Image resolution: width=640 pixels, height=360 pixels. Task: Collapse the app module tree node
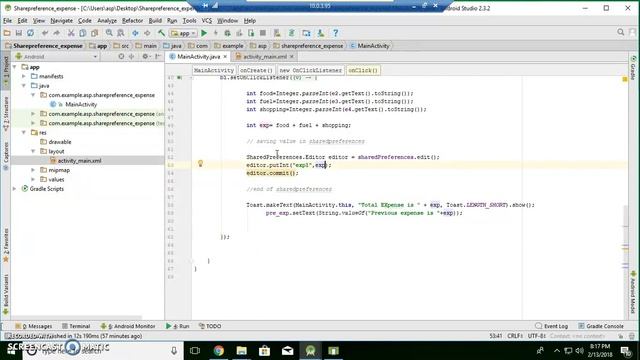15,67
